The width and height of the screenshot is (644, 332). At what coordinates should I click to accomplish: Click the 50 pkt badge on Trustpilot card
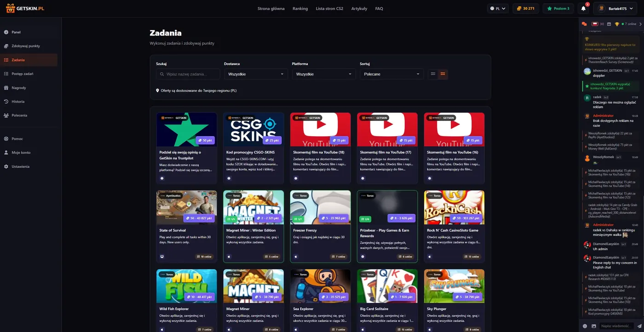click(x=206, y=140)
